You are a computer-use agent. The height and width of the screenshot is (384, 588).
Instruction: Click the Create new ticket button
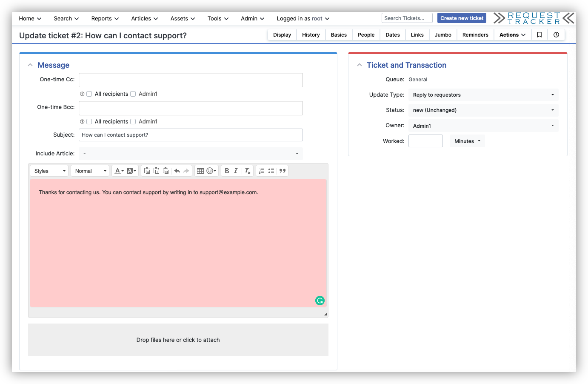tap(462, 18)
